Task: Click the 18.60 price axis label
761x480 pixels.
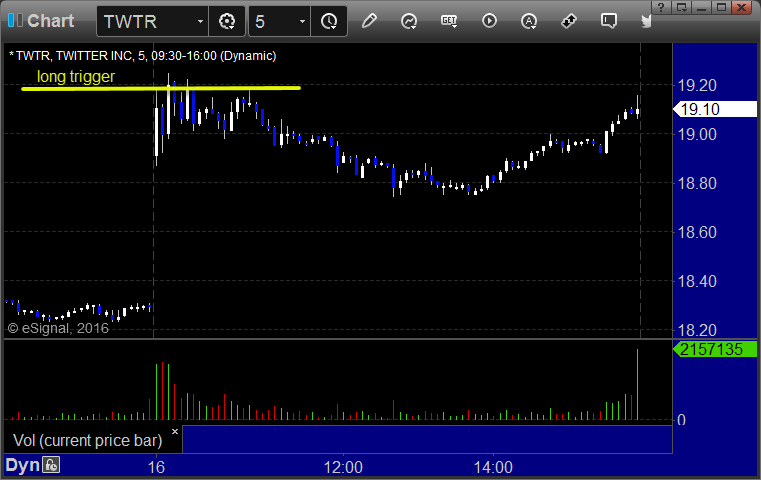Action: click(697, 232)
